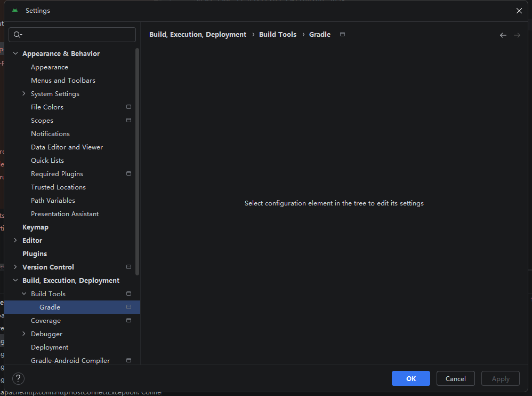Open Coverage settings
Image resolution: width=532 pixels, height=396 pixels.
[46, 321]
